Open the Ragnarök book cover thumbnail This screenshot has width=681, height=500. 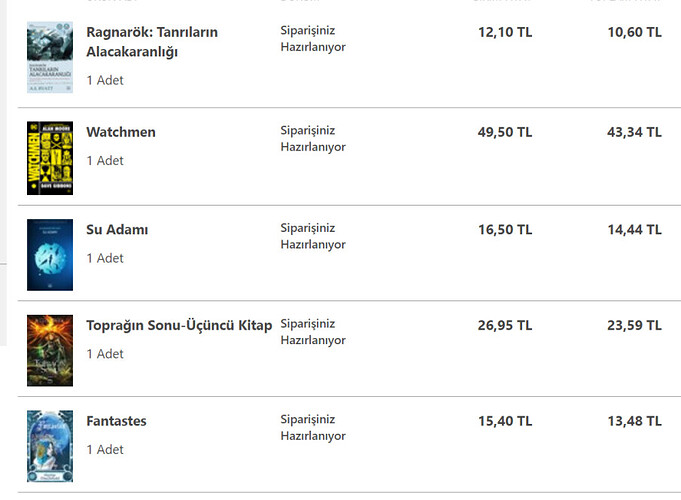[x=49, y=57]
